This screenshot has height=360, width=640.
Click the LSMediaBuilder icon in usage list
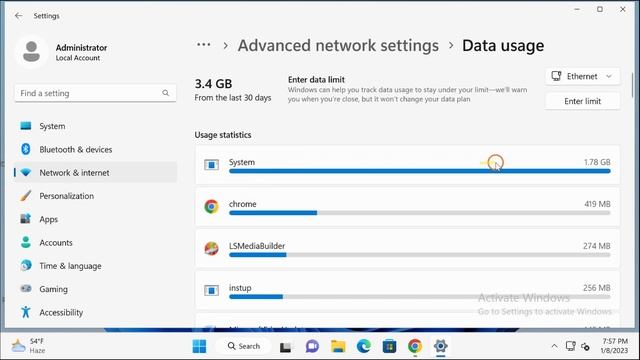pos(211,248)
